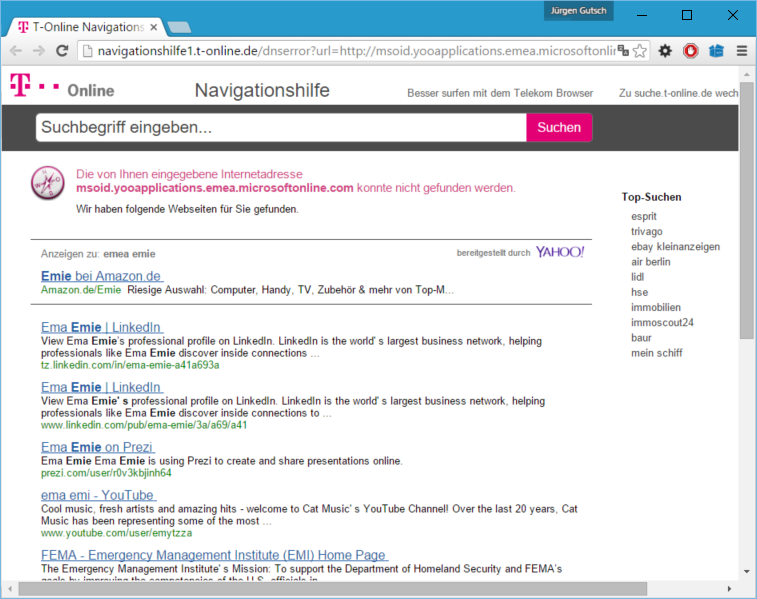Open Ema Emie on Prezi result
The image size is (757, 599).
[98, 447]
